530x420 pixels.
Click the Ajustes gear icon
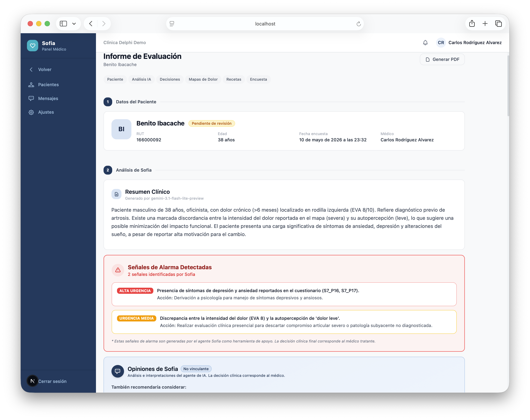coord(31,112)
